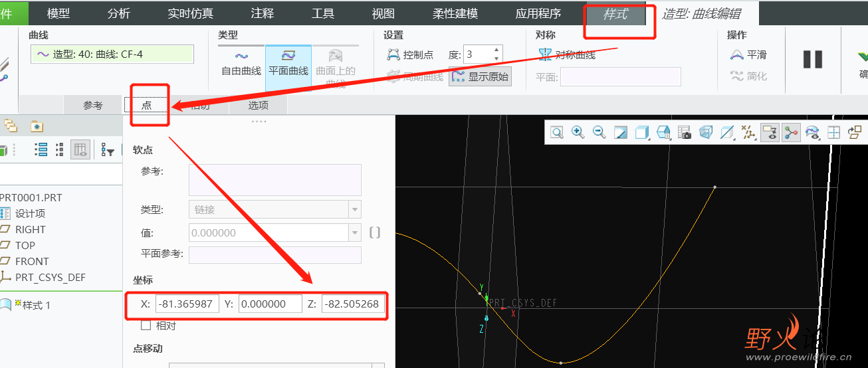The image size is (868, 368).
Task: Switch to the 视图 ribbon tab
Action: [x=383, y=13]
